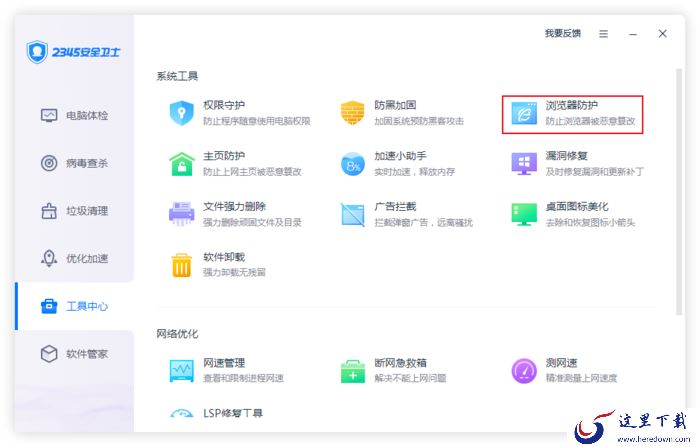Viewport: 700px width, 447px height.
Task: Open the 网速管理 network monitor icon
Action: pos(182,371)
